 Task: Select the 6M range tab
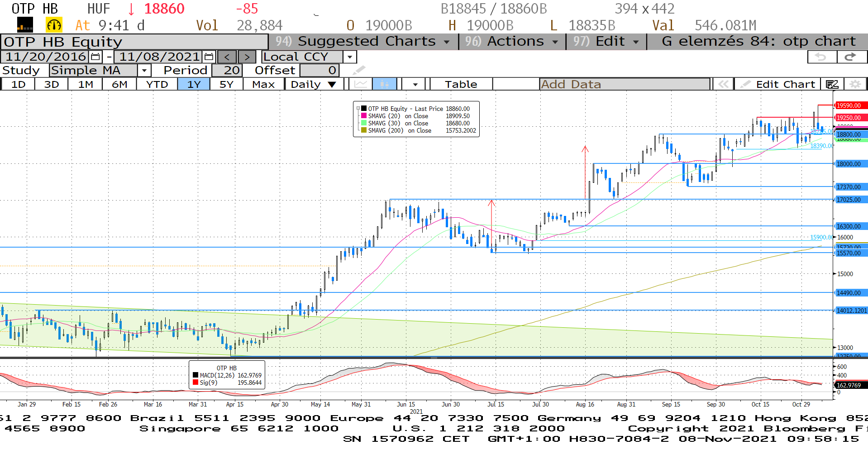pos(119,84)
